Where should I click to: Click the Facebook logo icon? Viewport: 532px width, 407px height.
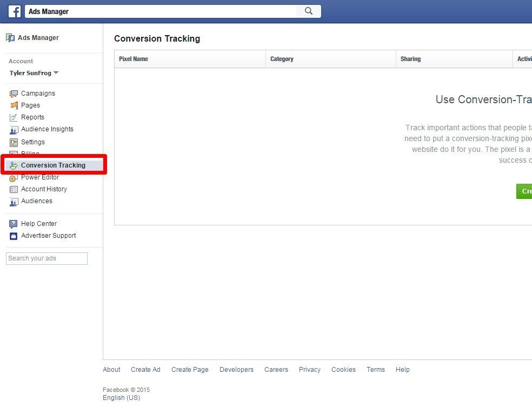click(15, 11)
